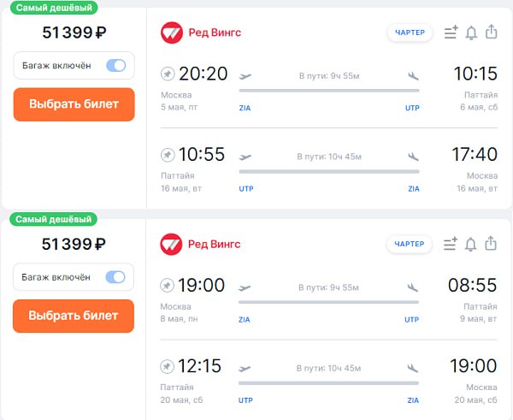
Task: Click the price alert bell on the first ticket
Action: tap(471, 33)
